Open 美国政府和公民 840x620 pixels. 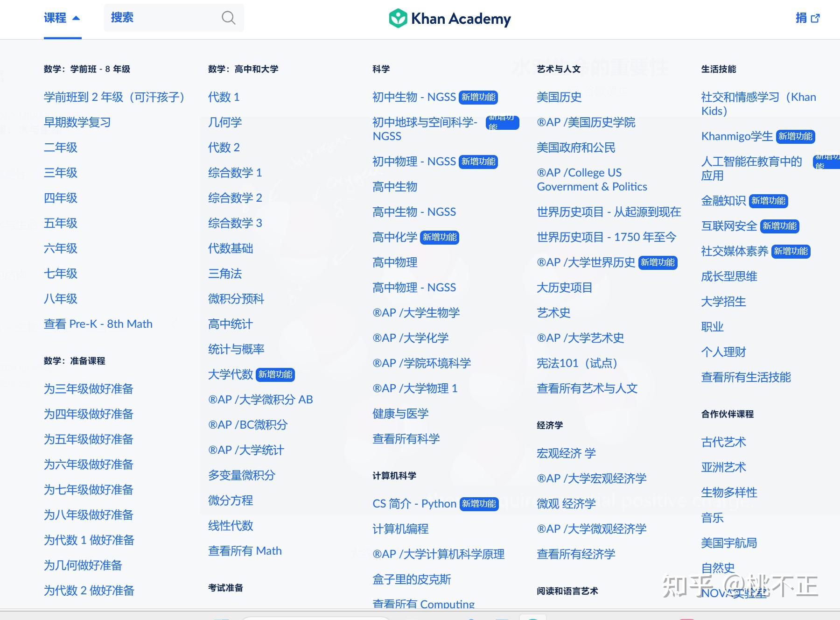(x=576, y=148)
